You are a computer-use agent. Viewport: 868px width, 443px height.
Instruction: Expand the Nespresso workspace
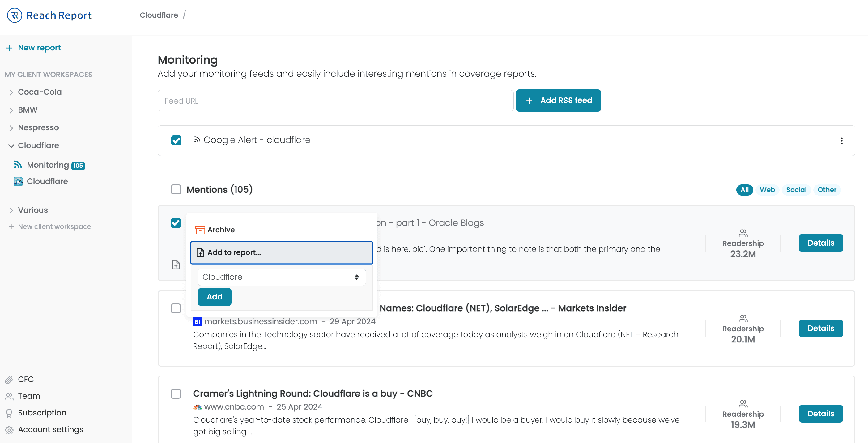[11, 128]
